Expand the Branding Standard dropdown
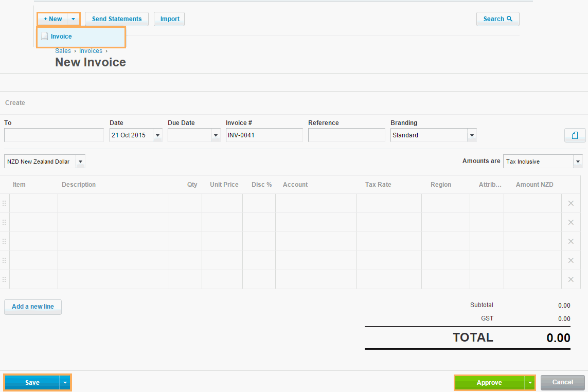 [x=471, y=135]
